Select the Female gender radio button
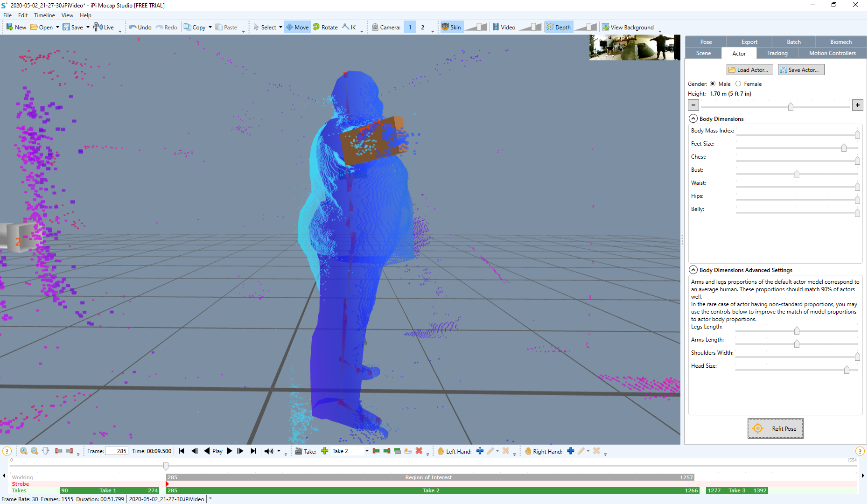The height and width of the screenshot is (504, 868). click(x=738, y=84)
